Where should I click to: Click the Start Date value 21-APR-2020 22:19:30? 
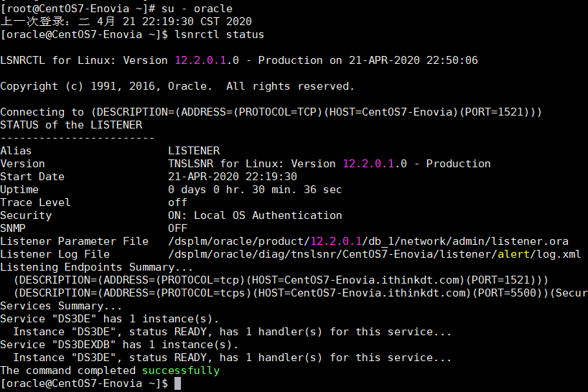click(233, 177)
